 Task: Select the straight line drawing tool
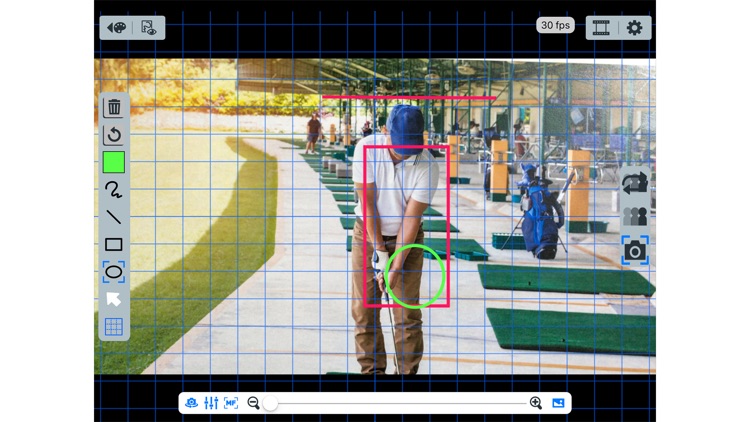(x=114, y=217)
